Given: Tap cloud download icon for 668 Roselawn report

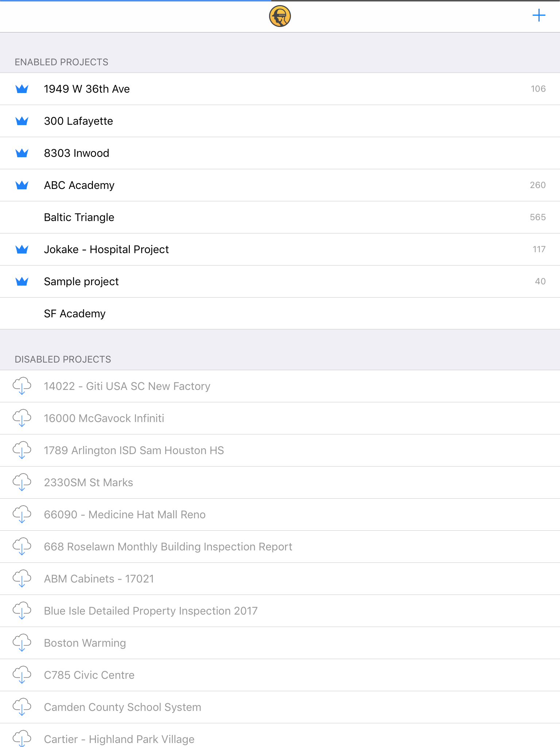Looking at the screenshot, I should tap(22, 546).
